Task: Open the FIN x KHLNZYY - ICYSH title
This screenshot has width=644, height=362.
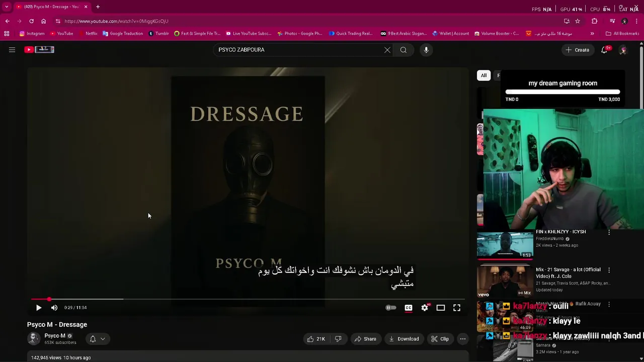Action: pos(560,232)
